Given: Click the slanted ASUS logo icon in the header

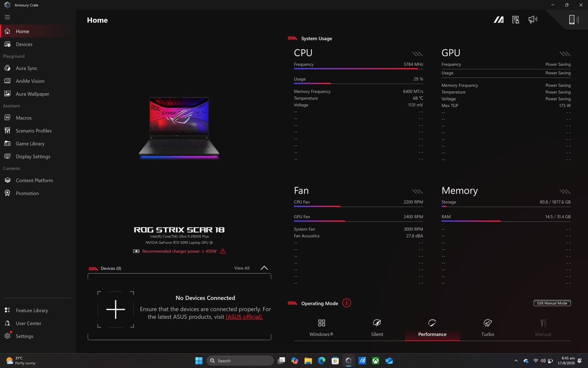Looking at the screenshot, I should [x=499, y=20].
